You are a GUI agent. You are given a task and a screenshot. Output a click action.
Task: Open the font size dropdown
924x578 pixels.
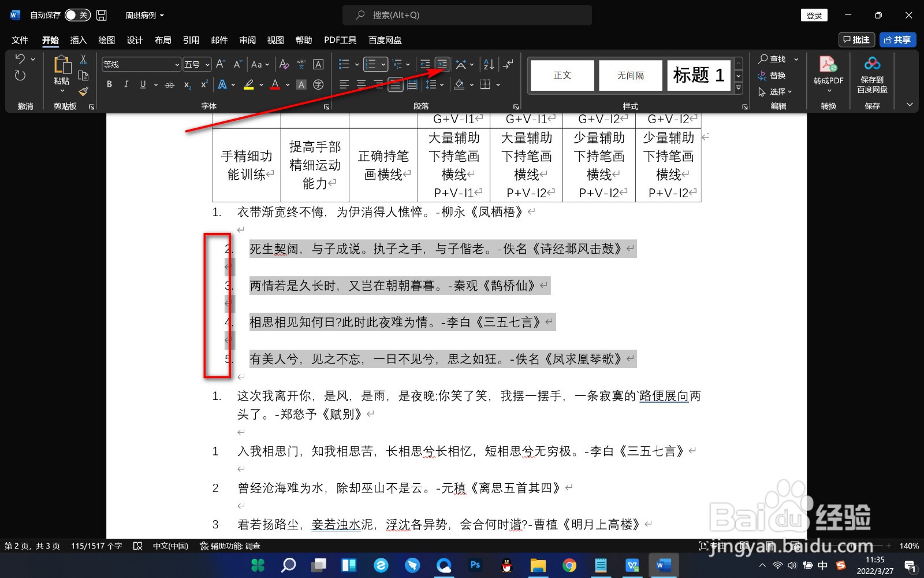click(207, 65)
